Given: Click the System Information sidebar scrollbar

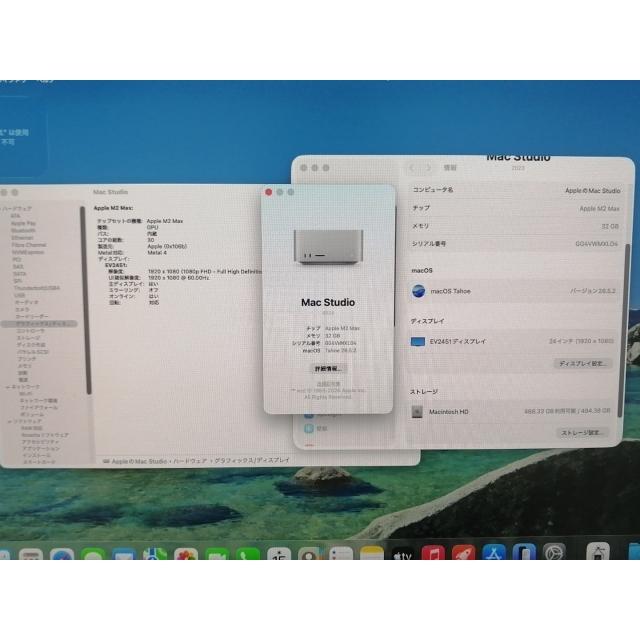Looking at the screenshot, I should pos(86,300).
